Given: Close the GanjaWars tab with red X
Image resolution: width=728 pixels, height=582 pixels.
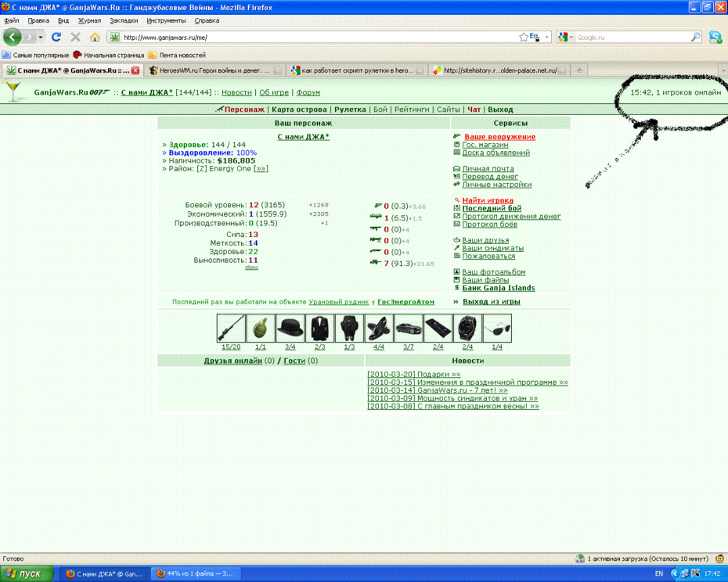Looking at the screenshot, I should coord(135,70).
